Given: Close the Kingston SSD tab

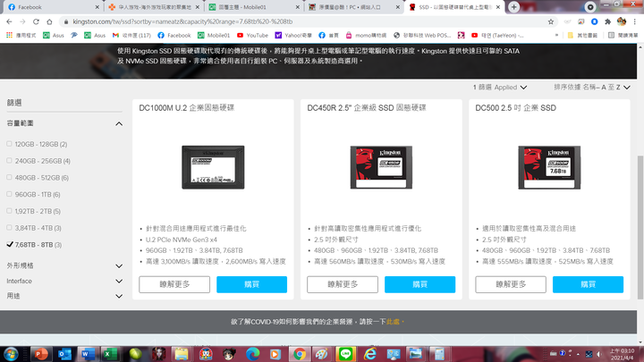Looking at the screenshot, I should coord(498,7).
